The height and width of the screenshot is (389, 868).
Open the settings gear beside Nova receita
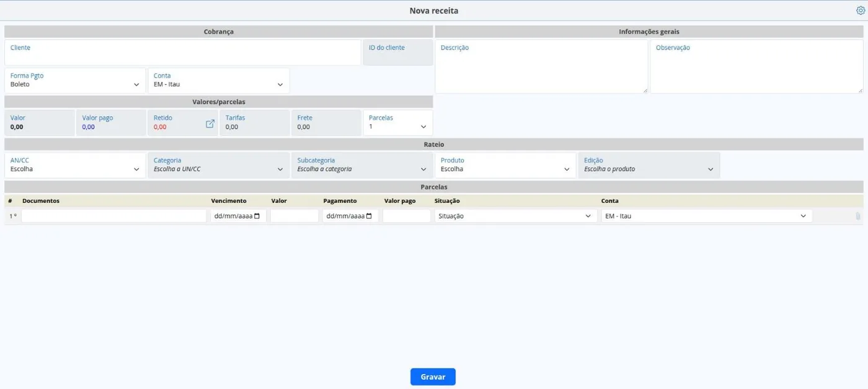pos(859,11)
